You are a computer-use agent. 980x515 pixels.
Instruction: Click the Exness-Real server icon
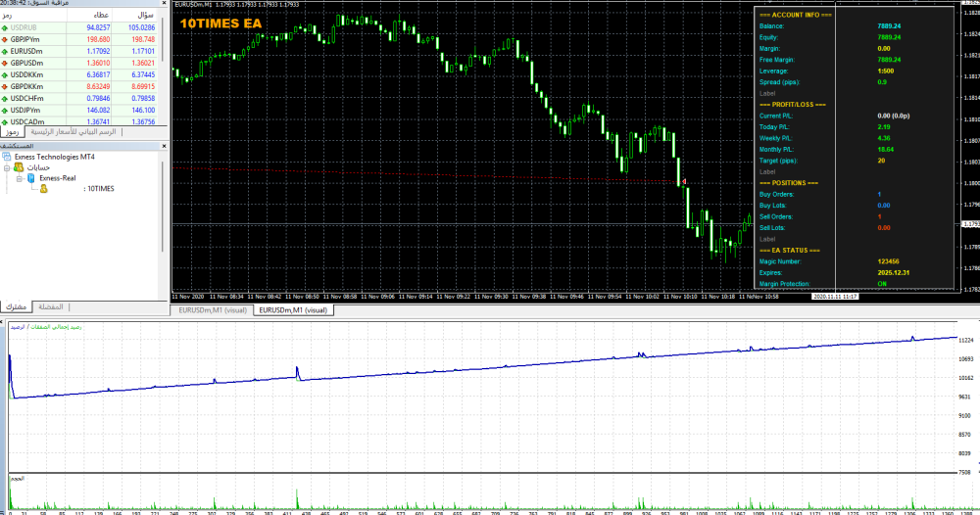point(32,178)
